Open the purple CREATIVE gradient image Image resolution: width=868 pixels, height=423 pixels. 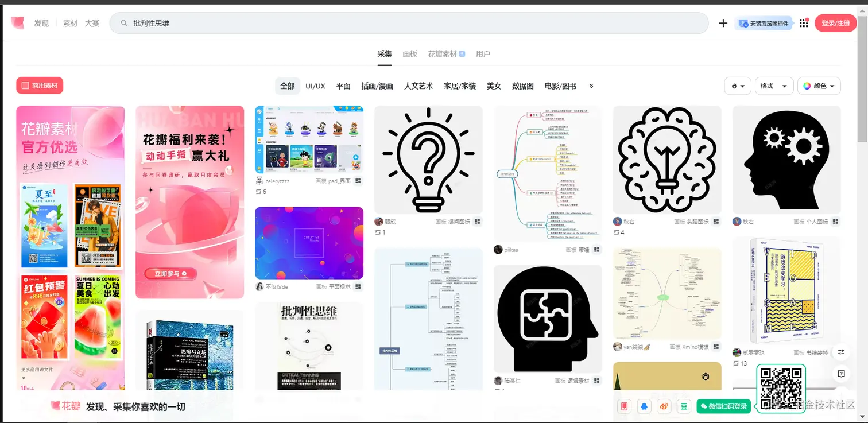(309, 243)
